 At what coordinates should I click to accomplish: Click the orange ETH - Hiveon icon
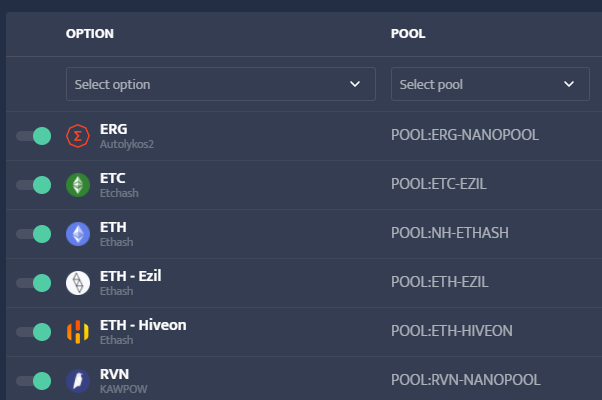click(x=78, y=332)
